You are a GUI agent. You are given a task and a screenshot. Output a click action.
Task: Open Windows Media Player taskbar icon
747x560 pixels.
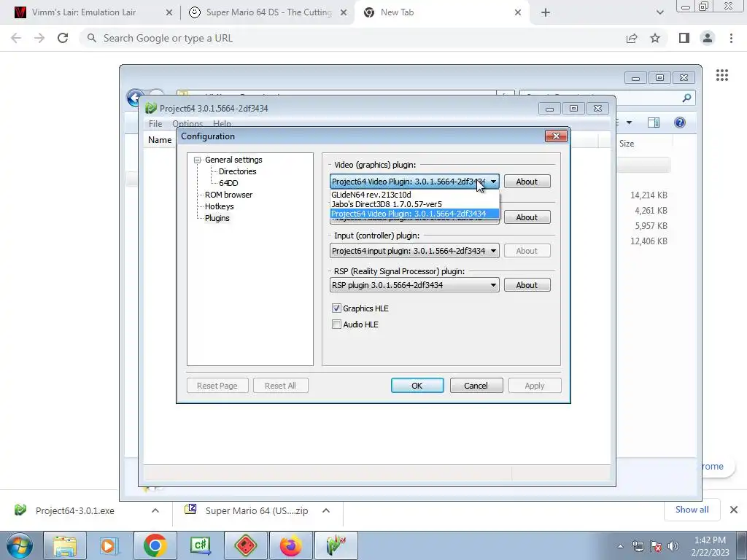click(110, 545)
